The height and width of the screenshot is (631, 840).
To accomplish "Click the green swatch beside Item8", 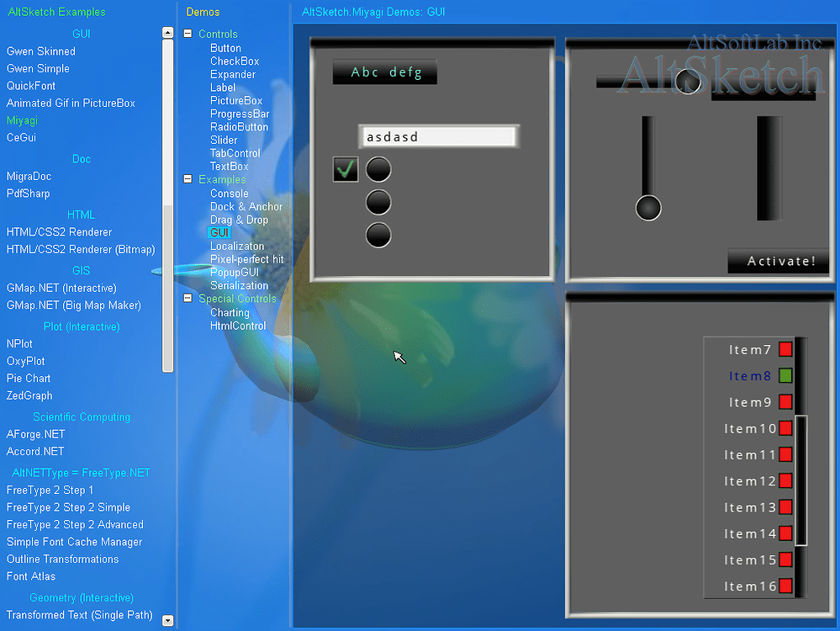I will [784, 375].
